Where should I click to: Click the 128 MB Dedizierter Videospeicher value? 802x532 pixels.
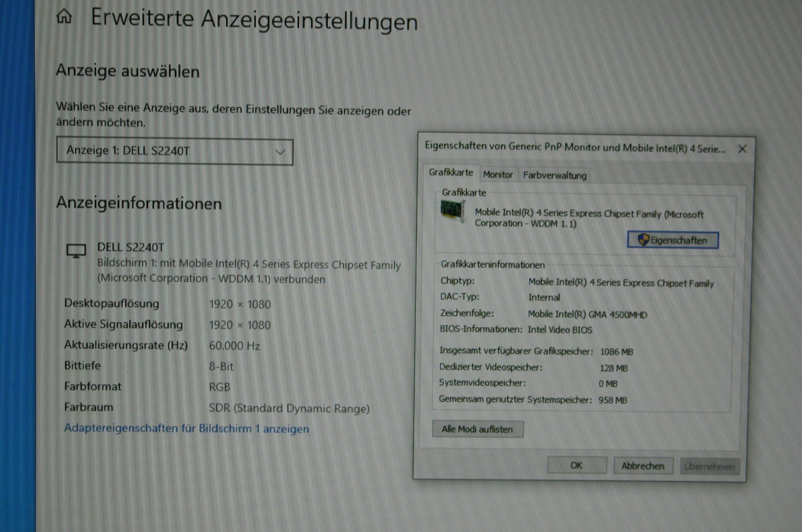(614, 368)
